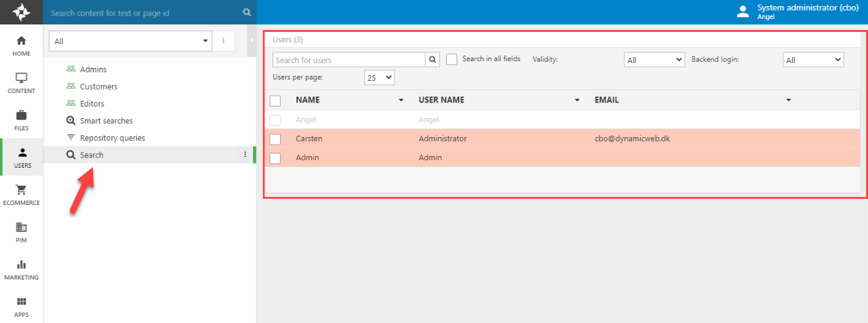Viewport: 868px width, 323px height.
Task: Focus the Search for users field
Action: tap(349, 60)
